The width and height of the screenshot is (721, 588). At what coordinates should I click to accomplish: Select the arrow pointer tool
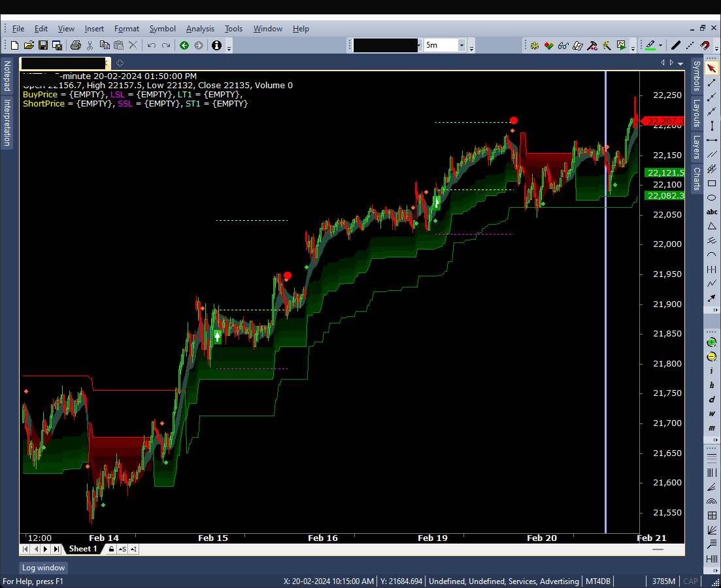711,68
